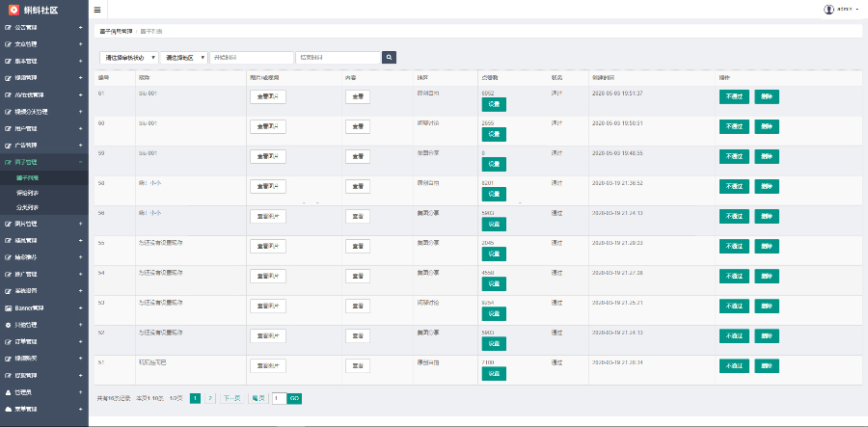The image size is (868, 427).
Task: Click the person icon beside 管理员
Action: pos(8,392)
